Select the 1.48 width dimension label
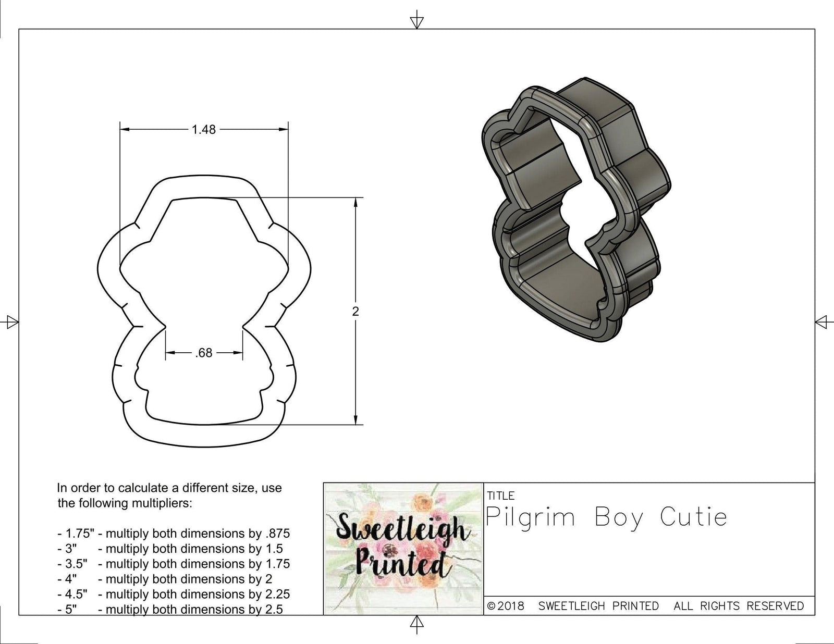Viewport: 834px width, 644px height. click(x=204, y=129)
